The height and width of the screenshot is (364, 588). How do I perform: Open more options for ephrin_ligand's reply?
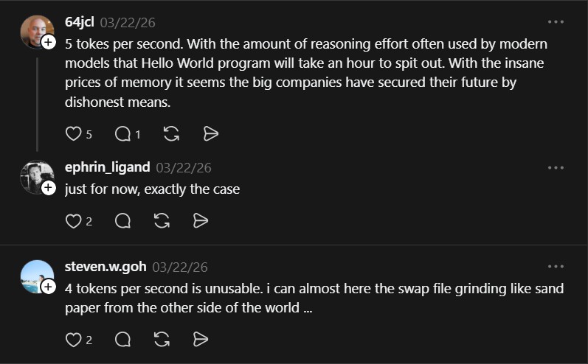(x=556, y=167)
